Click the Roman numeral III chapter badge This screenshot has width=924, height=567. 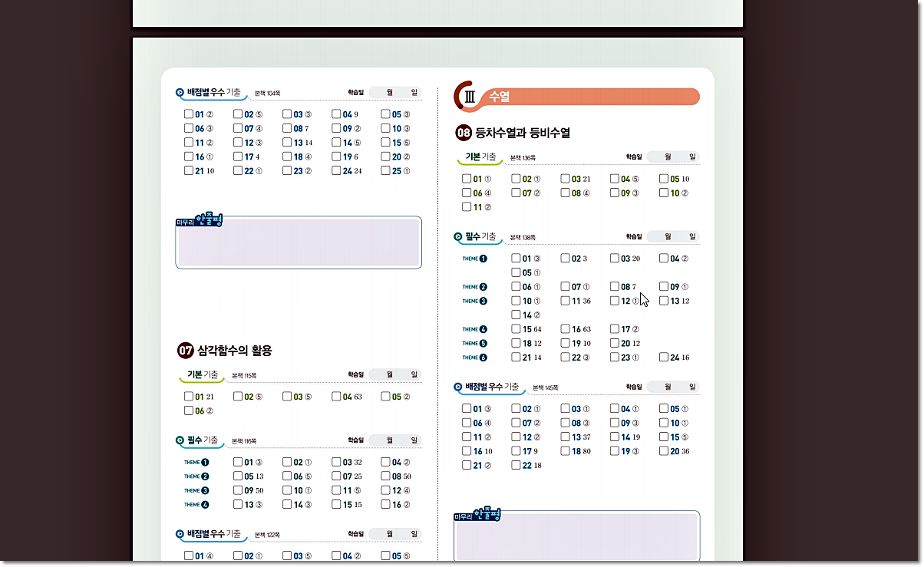point(470,97)
